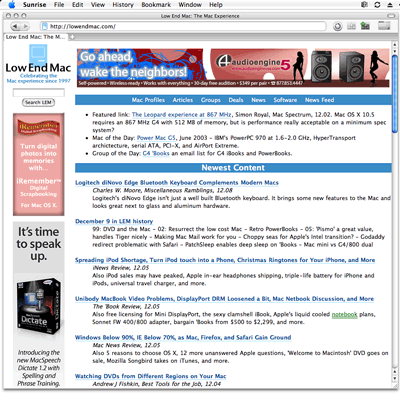The width and height of the screenshot is (400, 400).
Task: Click the leftmost menu bar status icon
Action: pyautogui.click(x=364, y=5)
